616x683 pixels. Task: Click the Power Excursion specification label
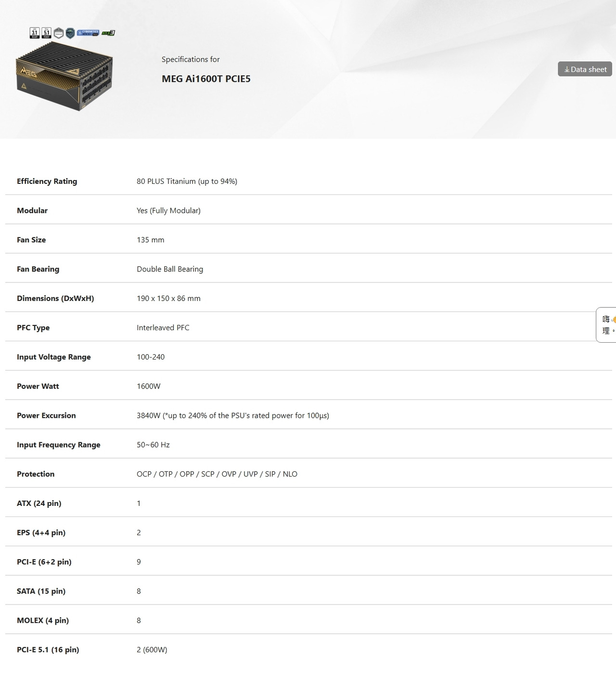pyautogui.click(x=46, y=415)
